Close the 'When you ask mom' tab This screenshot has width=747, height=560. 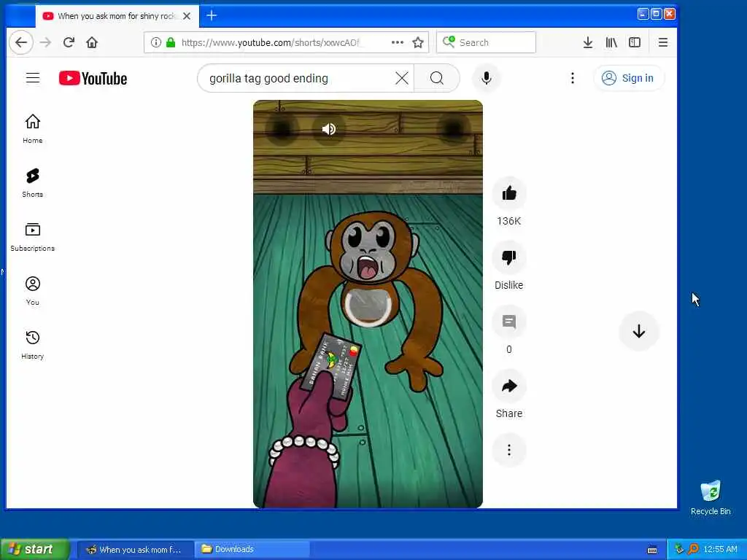point(187,16)
